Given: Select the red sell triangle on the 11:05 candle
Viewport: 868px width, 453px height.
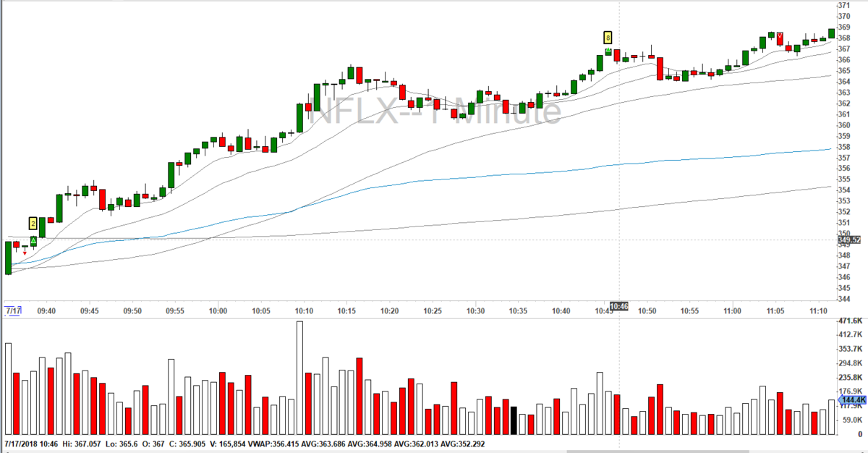Looking at the screenshot, I should (x=780, y=36).
